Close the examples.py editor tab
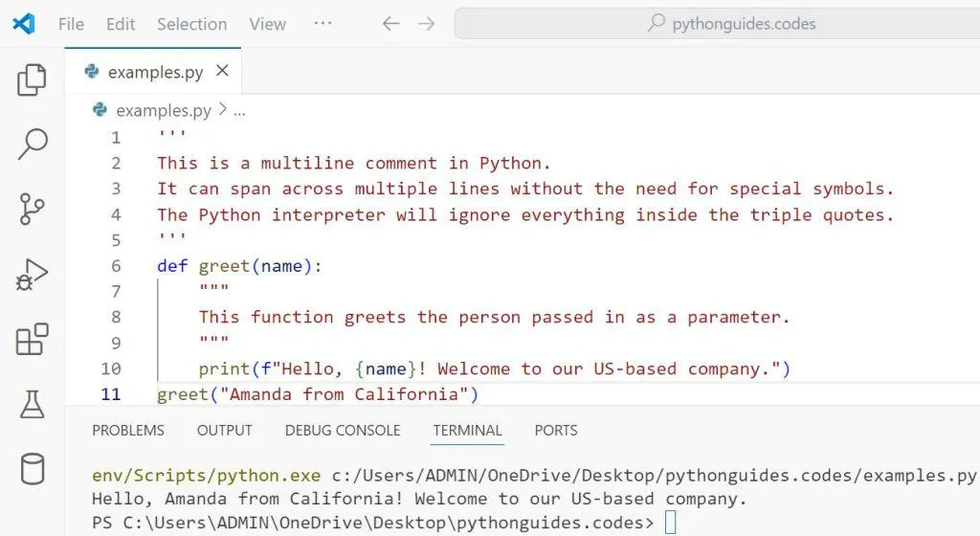Viewport: 980px width, 536px height. tap(222, 71)
